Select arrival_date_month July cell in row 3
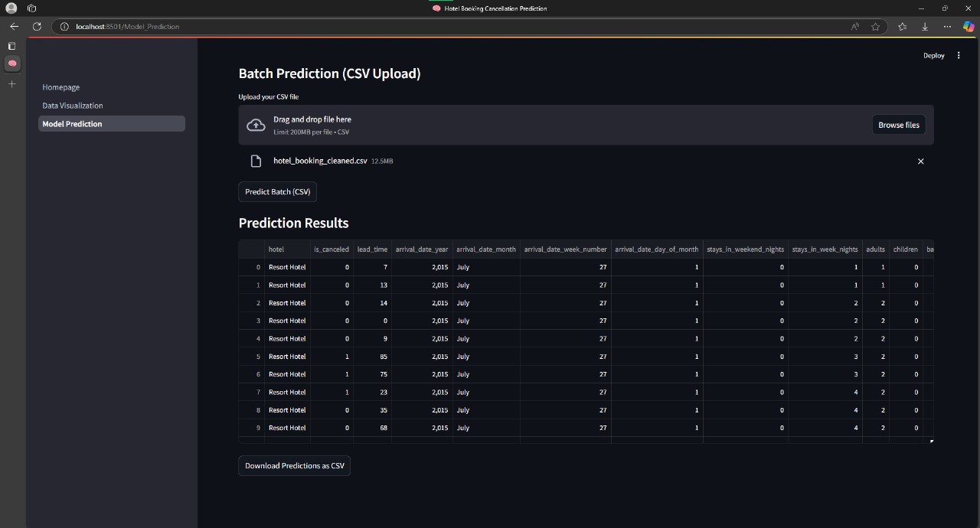Screen dimensions: 980x528 pyautogui.click(x=486, y=321)
